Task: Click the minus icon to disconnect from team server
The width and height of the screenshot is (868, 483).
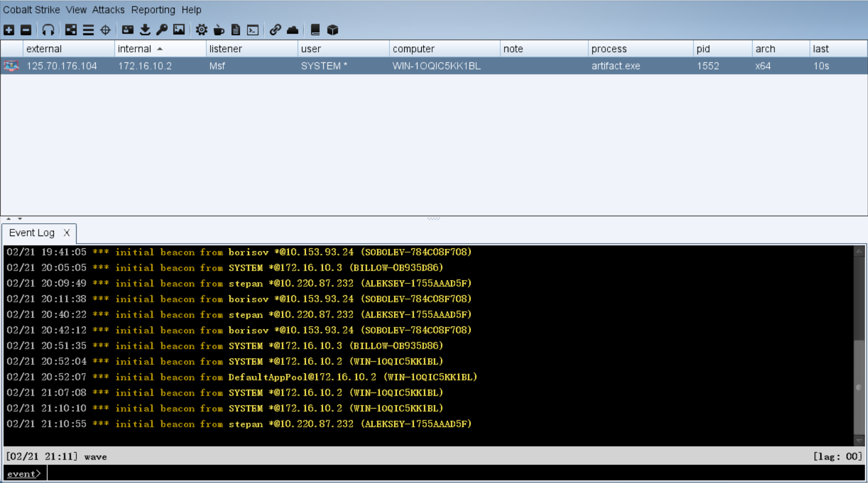Action: tap(26, 30)
